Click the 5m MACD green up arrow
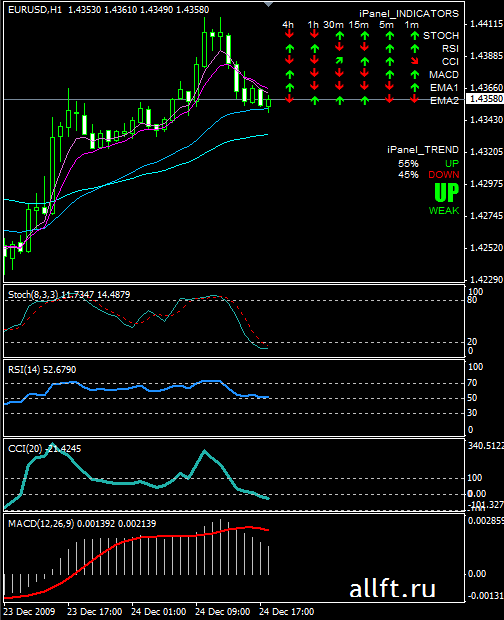Viewport: 504px width, 620px height. (389, 74)
